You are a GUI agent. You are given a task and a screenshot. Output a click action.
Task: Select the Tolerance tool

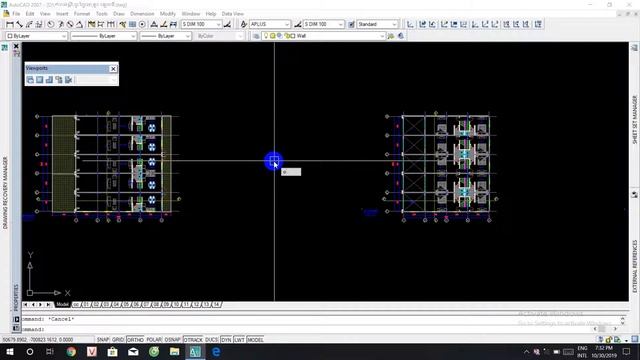(132, 24)
